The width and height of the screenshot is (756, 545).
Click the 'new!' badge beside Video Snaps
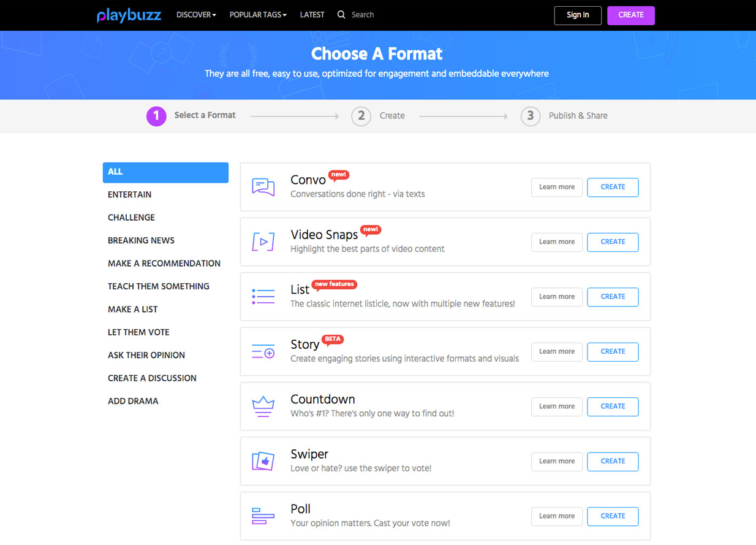pyautogui.click(x=370, y=230)
